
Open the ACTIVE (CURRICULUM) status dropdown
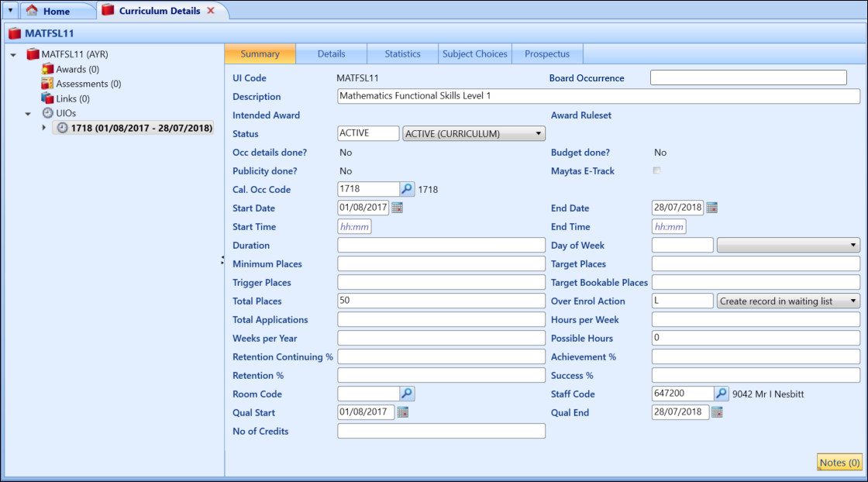point(539,133)
